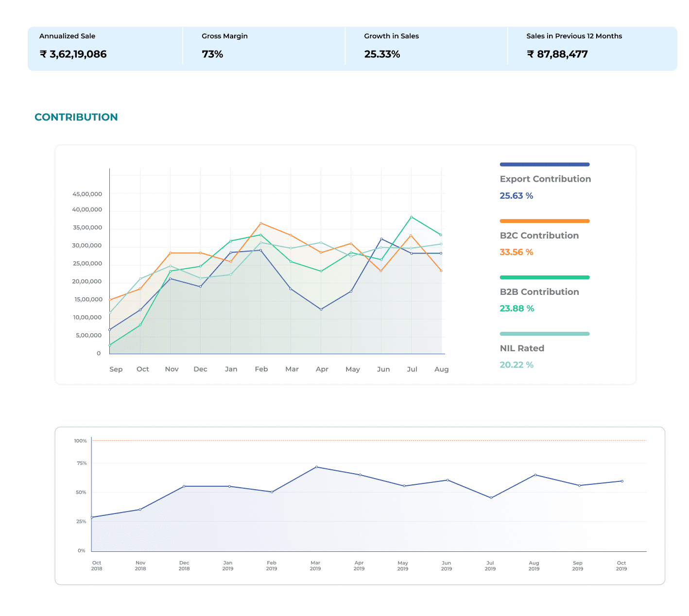Click the Dec 2018 x-axis label

(184, 565)
